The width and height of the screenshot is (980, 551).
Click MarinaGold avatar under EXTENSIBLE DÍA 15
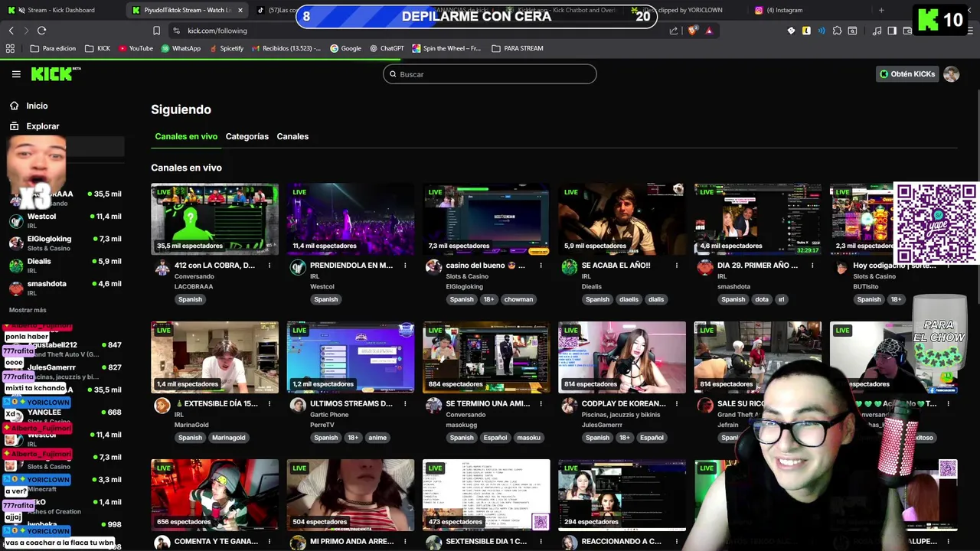[162, 405]
